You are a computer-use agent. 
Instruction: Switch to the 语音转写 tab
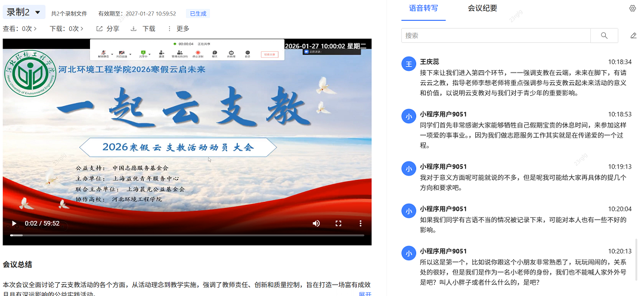coord(423,8)
